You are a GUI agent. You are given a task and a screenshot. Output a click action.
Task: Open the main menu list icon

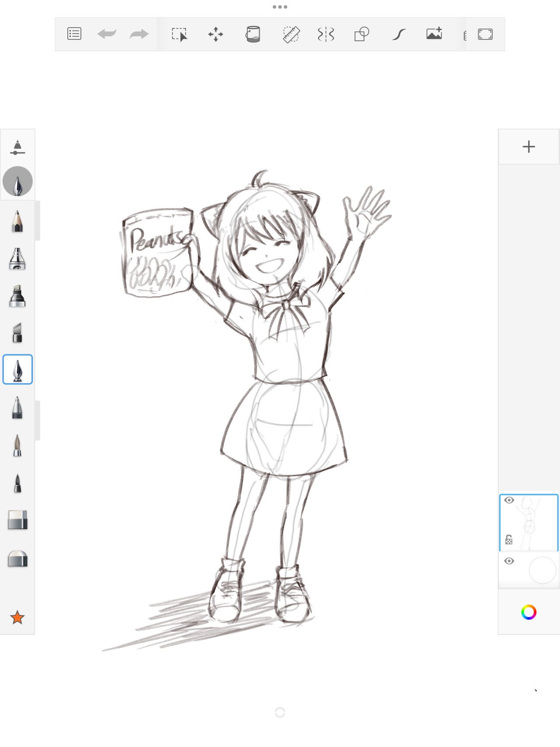pos(74,34)
